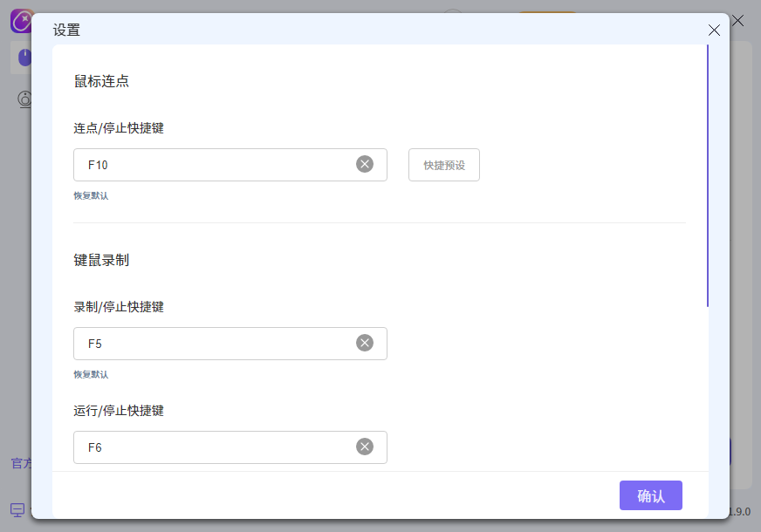
Task: Click the sidebar icon below the mouse icon
Action: (x=24, y=99)
